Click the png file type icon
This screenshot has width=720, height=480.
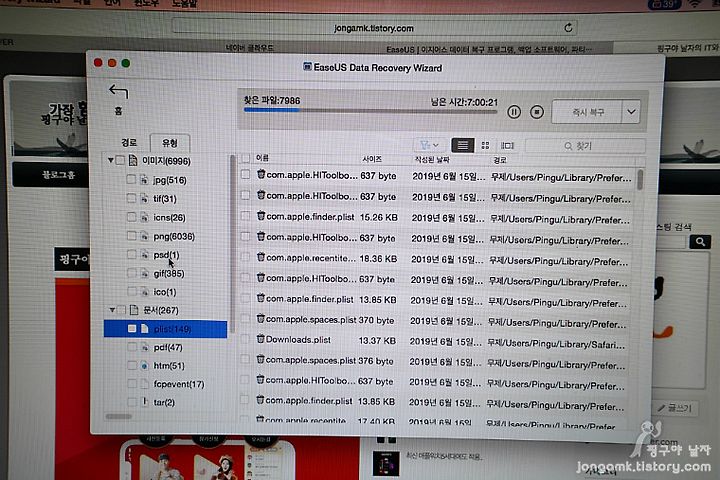click(x=144, y=236)
